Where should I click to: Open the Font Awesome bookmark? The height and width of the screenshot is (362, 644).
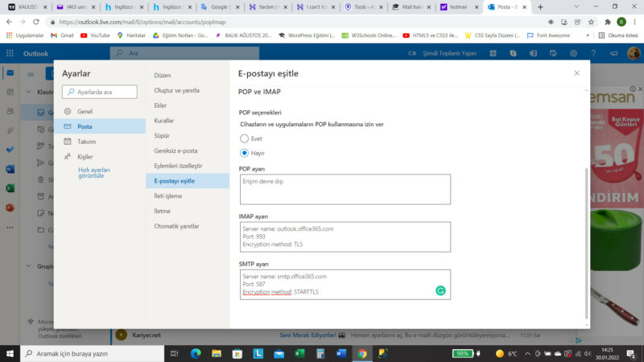point(548,35)
